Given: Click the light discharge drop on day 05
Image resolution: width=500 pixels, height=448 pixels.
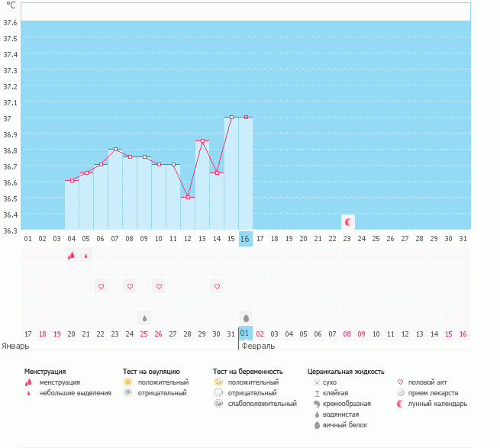Looking at the screenshot, I should pos(85,256).
